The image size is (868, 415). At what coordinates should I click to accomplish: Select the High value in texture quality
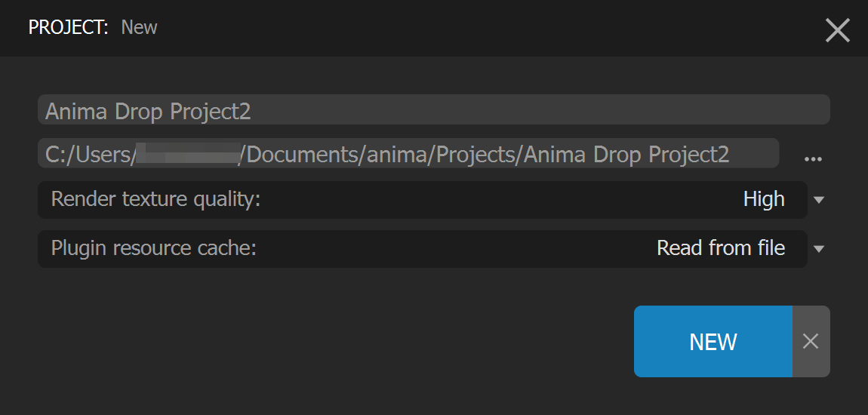[x=764, y=199]
